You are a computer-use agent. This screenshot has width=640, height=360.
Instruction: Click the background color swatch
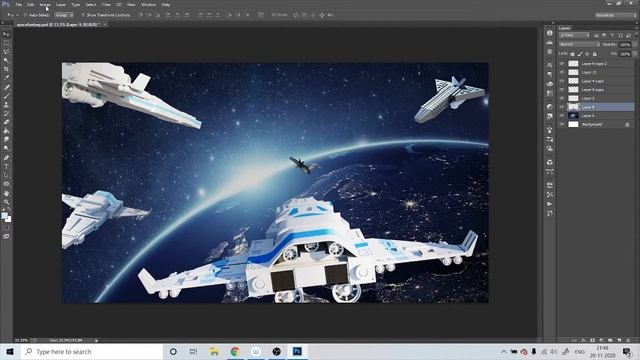click(8, 220)
